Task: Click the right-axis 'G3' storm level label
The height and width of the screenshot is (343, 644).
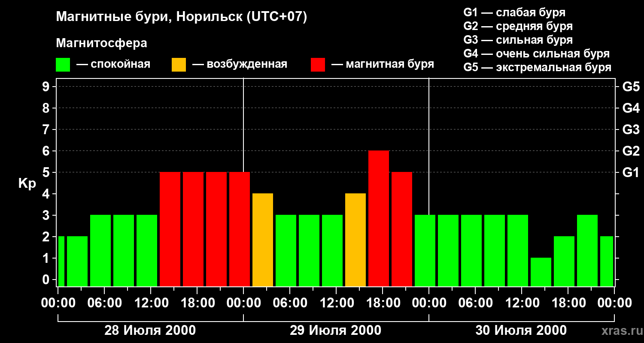Action: [631, 129]
